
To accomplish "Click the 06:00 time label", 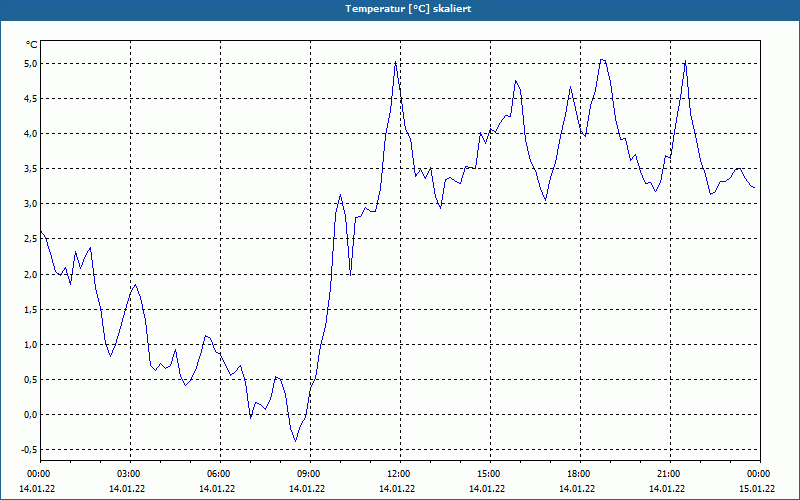I will 220,474.
